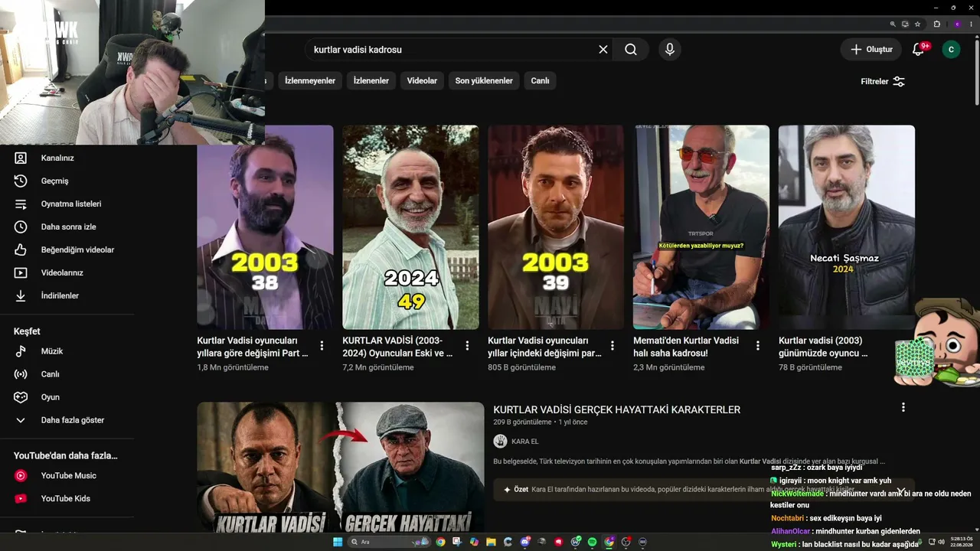Click the volume icon in the system tray
The width and height of the screenshot is (980, 551).
tap(941, 542)
